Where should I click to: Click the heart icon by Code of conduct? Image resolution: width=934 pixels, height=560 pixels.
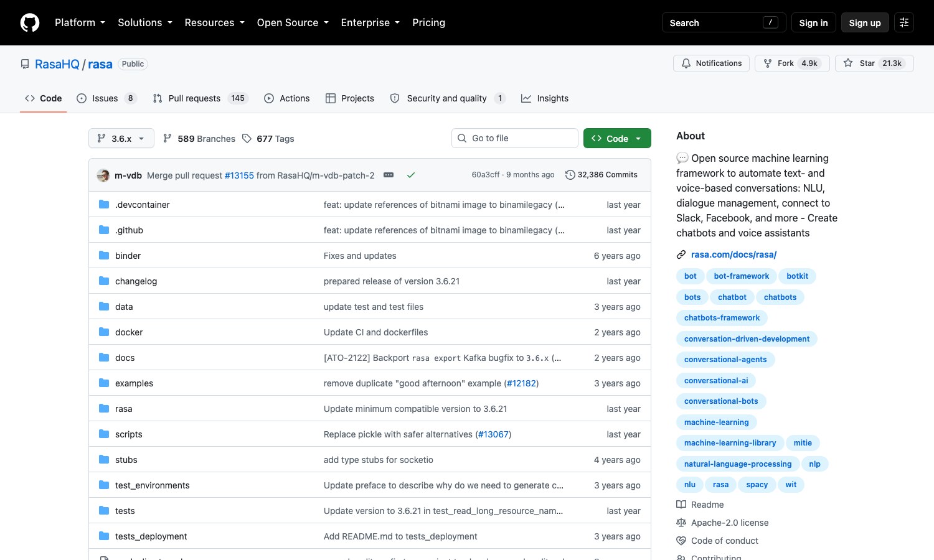tap(681, 541)
